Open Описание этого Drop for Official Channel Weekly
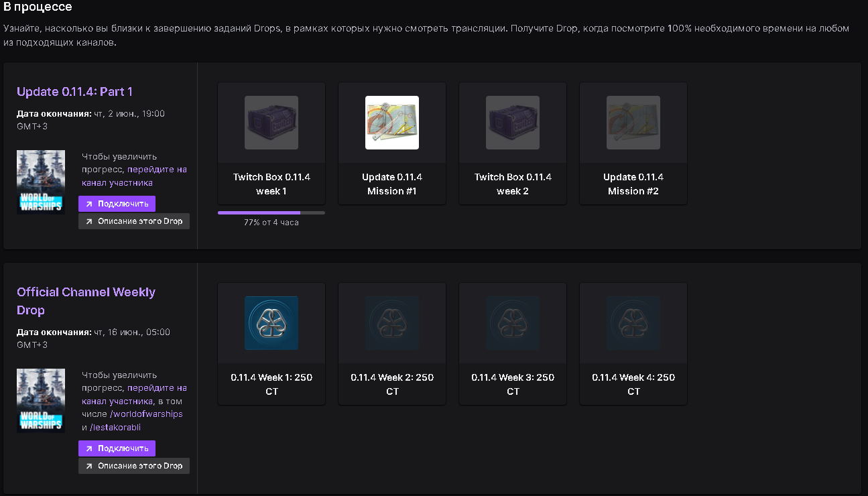Image resolution: width=868 pixels, height=496 pixels. coord(134,466)
